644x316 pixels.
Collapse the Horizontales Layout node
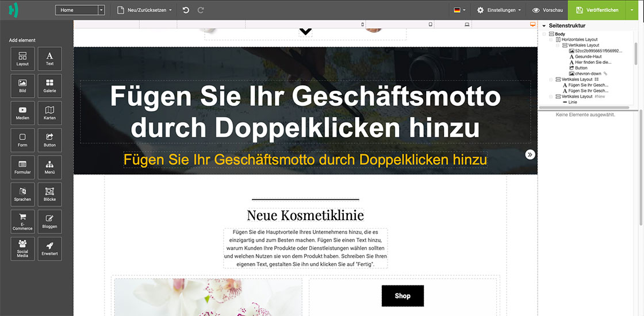[551, 40]
